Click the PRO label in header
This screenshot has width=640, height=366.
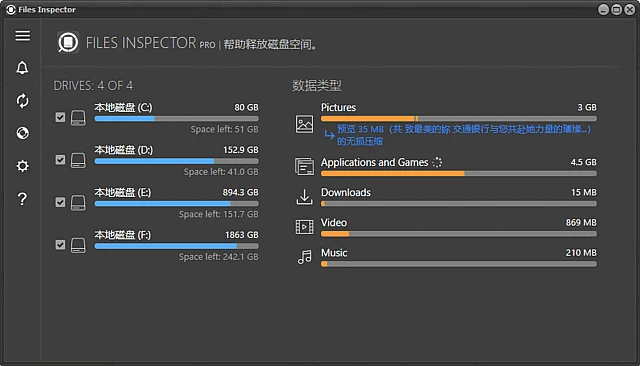tap(207, 45)
